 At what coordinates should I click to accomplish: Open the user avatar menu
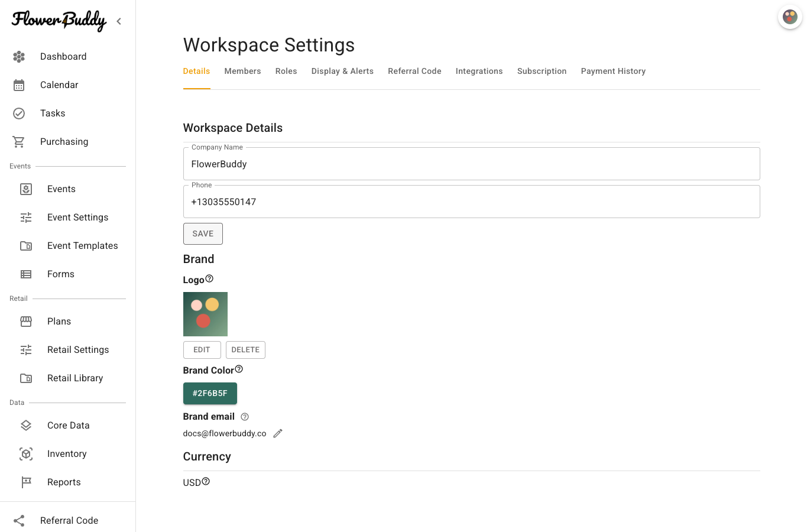tap(790, 17)
